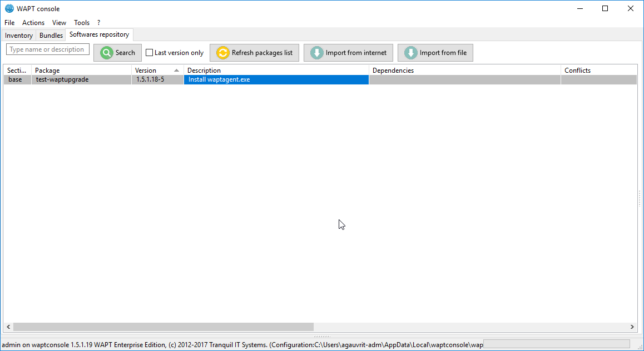644x351 pixels.
Task: Minimize the WAPT console window
Action: pyautogui.click(x=580, y=9)
